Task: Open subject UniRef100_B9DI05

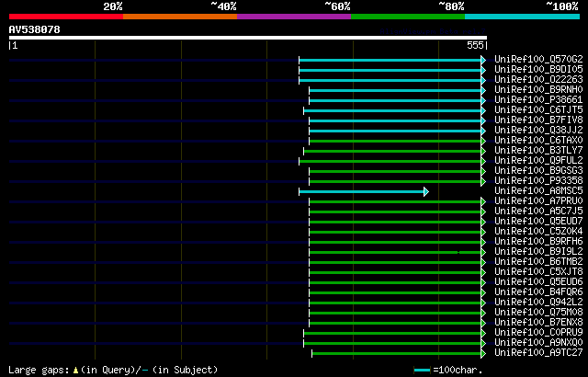Action: click(538, 69)
